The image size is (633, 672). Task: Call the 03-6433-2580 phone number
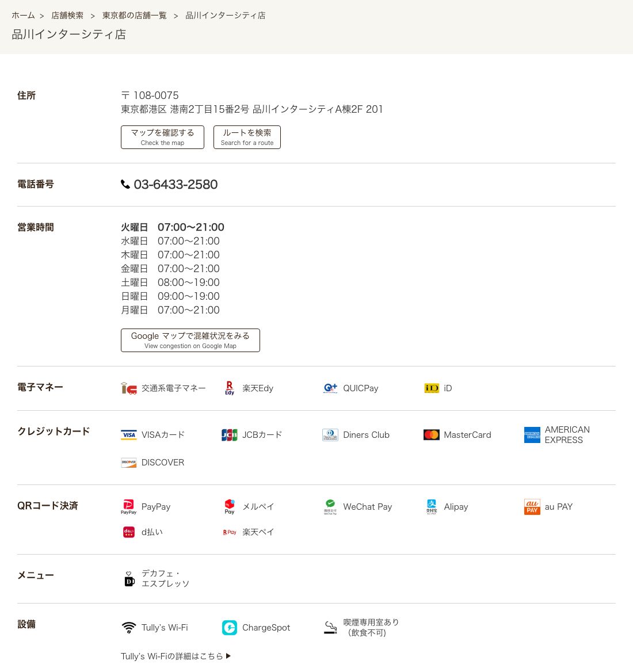[x=176, y=184]
